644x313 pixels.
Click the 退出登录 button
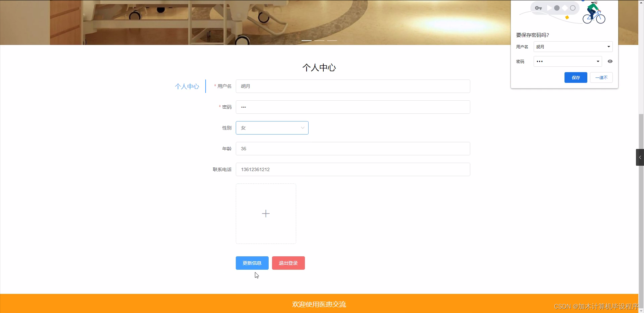[x=288, y=263]
